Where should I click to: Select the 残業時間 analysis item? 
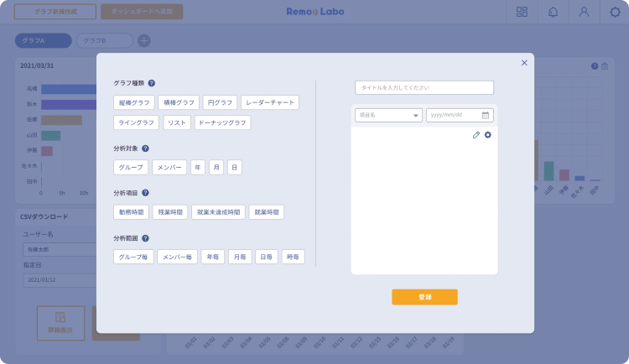tap(169, 212)
